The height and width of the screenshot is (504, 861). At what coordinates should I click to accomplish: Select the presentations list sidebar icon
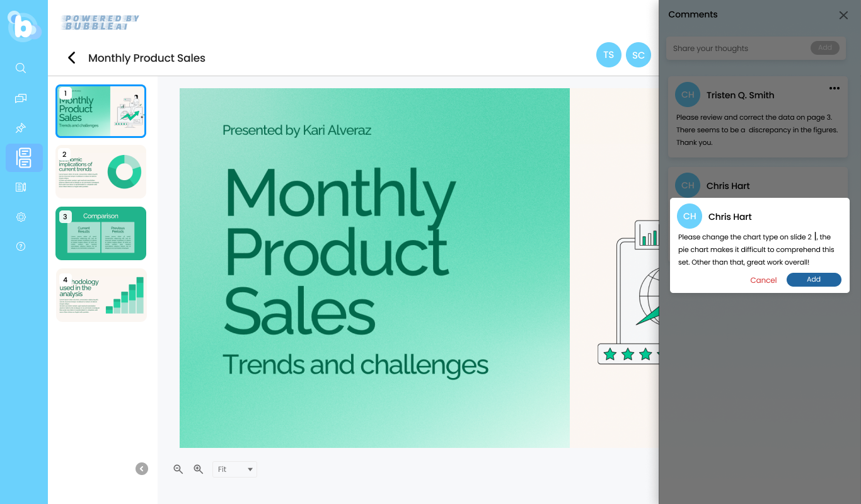(24, 158)
